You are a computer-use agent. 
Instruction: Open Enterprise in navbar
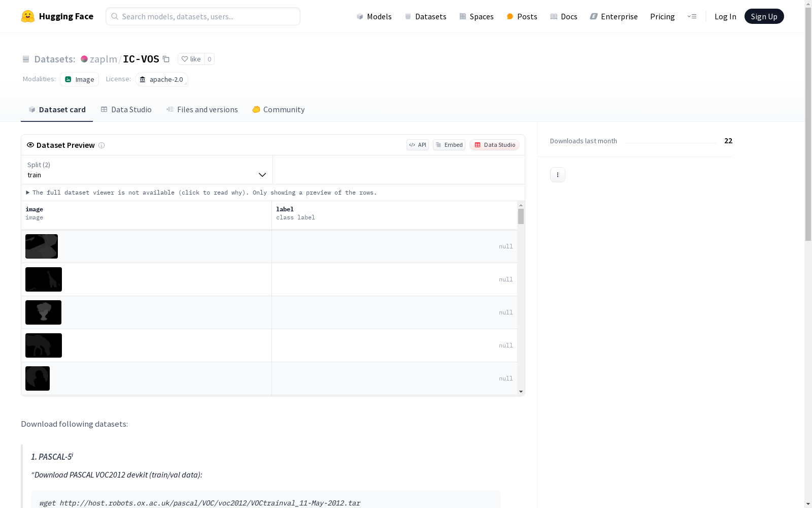coord(614,16)
